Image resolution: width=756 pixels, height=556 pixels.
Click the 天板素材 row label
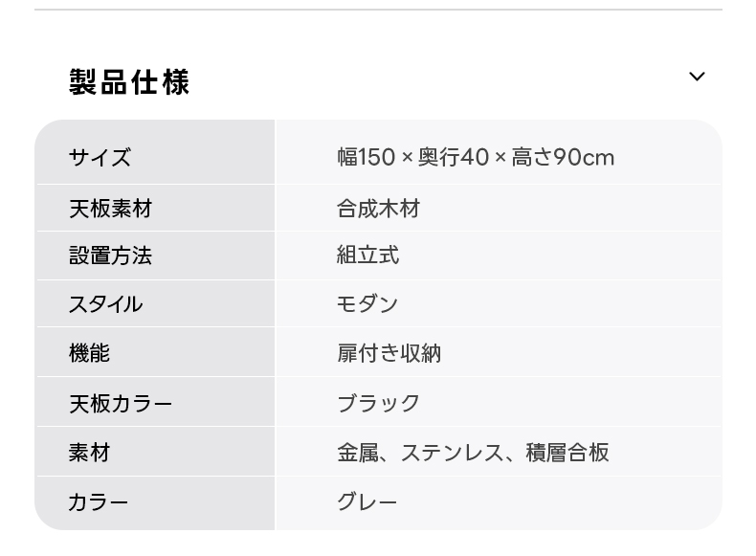click(110, 208)
